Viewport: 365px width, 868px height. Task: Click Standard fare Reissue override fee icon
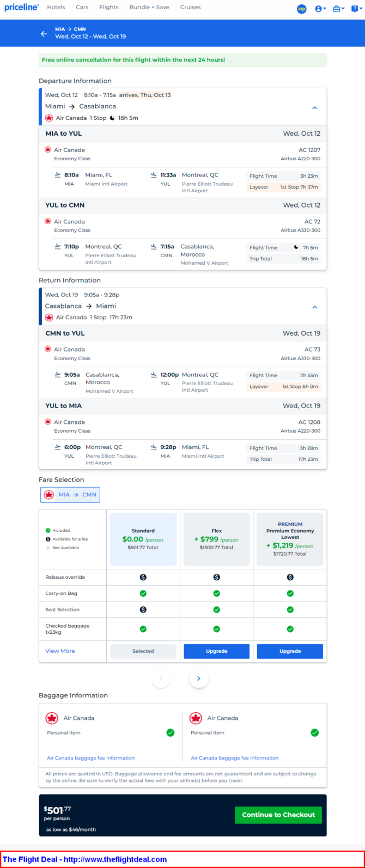[x=143, y=577]
